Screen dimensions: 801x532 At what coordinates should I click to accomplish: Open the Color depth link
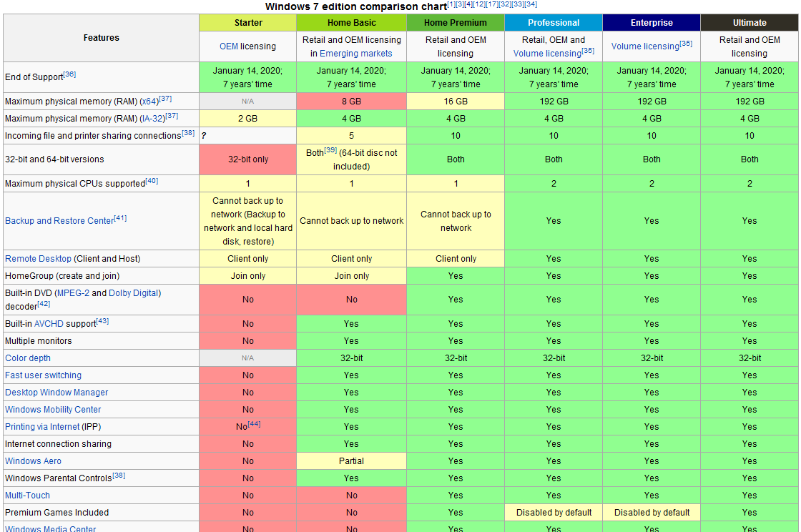(28, 358)
